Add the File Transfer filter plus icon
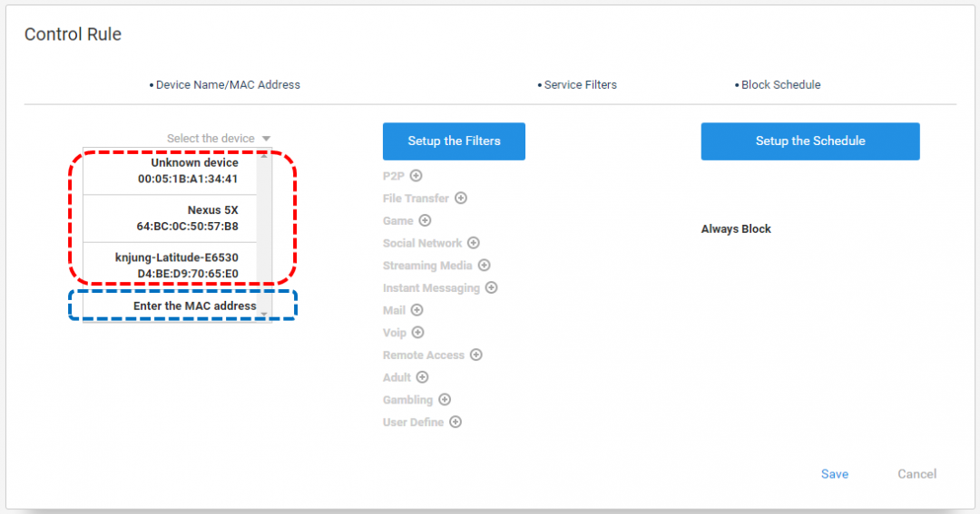 pos(461,198)
